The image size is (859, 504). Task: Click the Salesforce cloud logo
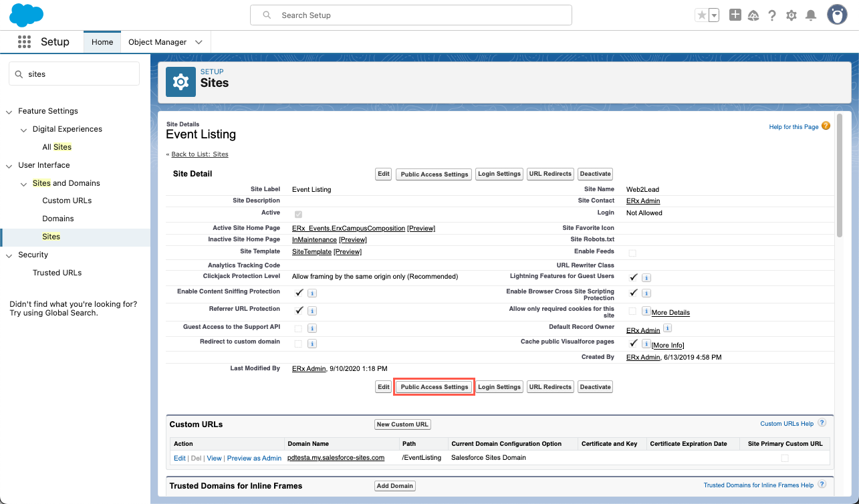(27, 15)
